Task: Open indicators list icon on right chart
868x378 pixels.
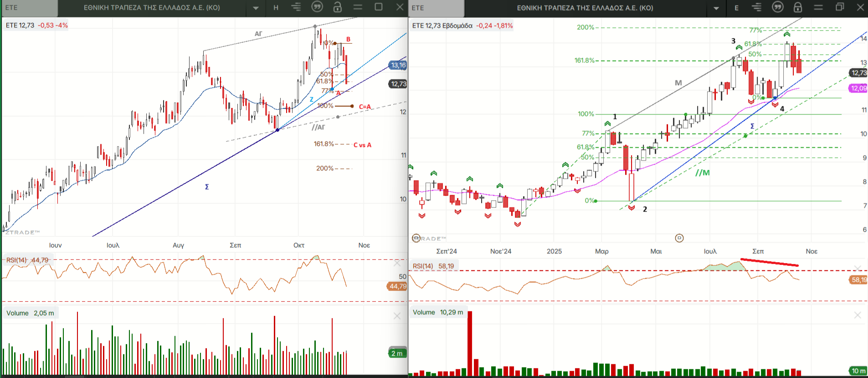Action: 757,7
